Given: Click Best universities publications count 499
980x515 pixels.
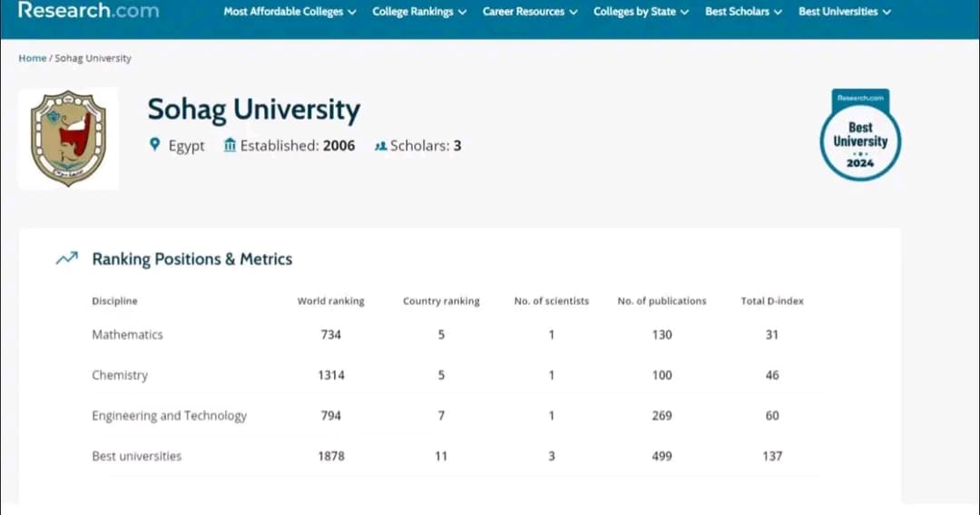Looking at the screenshot, I should pyautogui.click(x=661, y=456).
